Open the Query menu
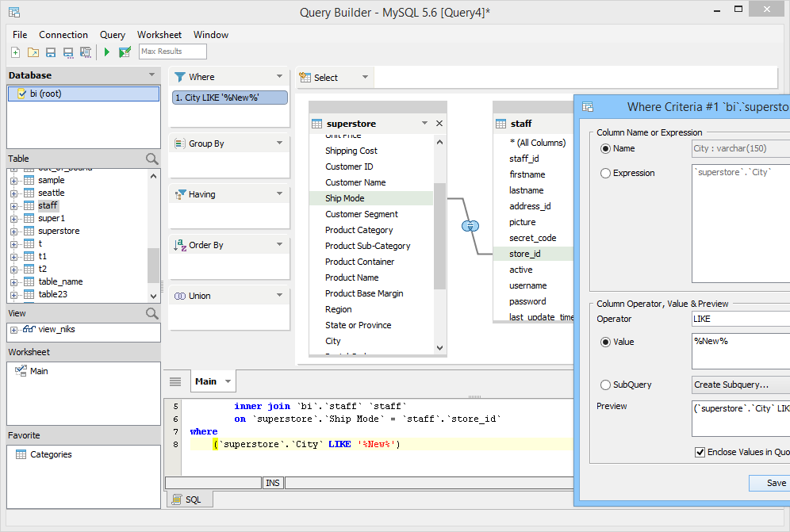Image resolution: width=790 pixels, height=532 pixels. 113,35
